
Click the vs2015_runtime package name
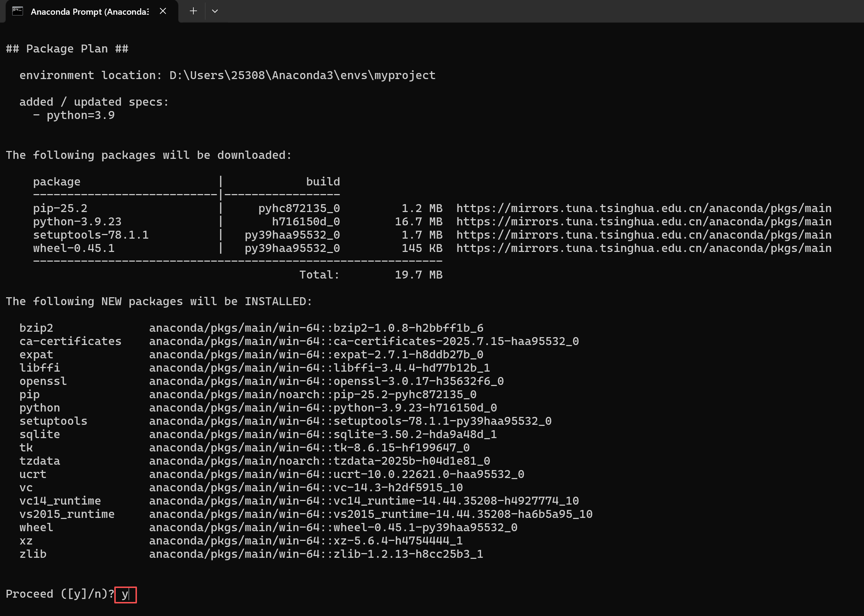[67, 514]
